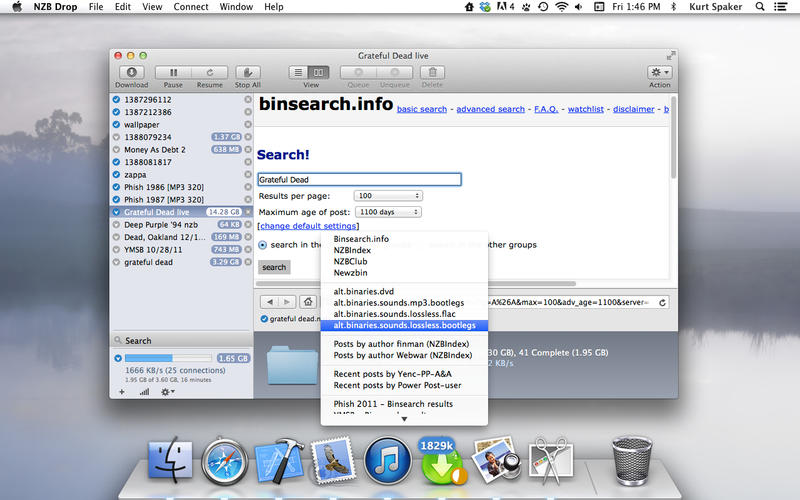The width and height of the screenshot is (800, 500).
Task: Toggle status circle for Deep Purple '94 nzb
Action: [116, 224]
